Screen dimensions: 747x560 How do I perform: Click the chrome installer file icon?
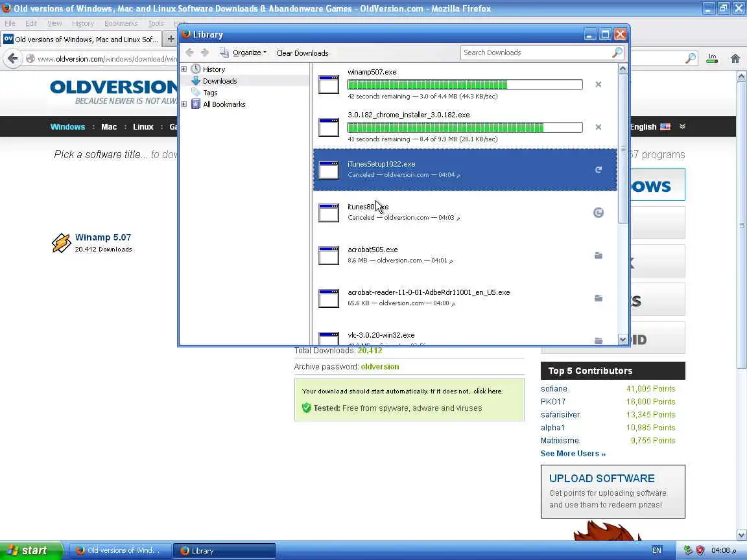(x=329, y=127)
